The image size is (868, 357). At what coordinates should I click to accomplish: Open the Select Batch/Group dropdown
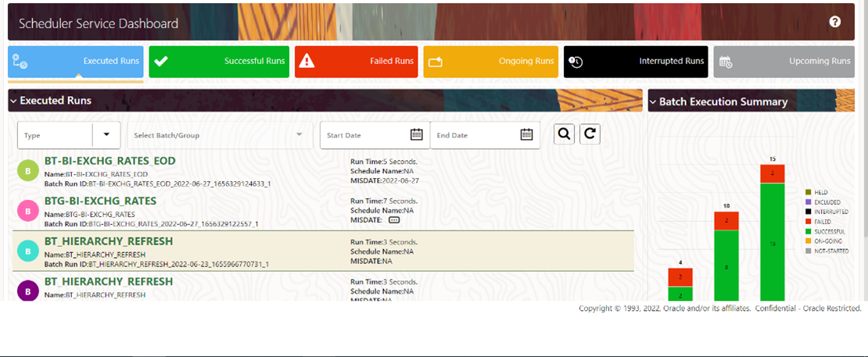click(x=220, y=135)
